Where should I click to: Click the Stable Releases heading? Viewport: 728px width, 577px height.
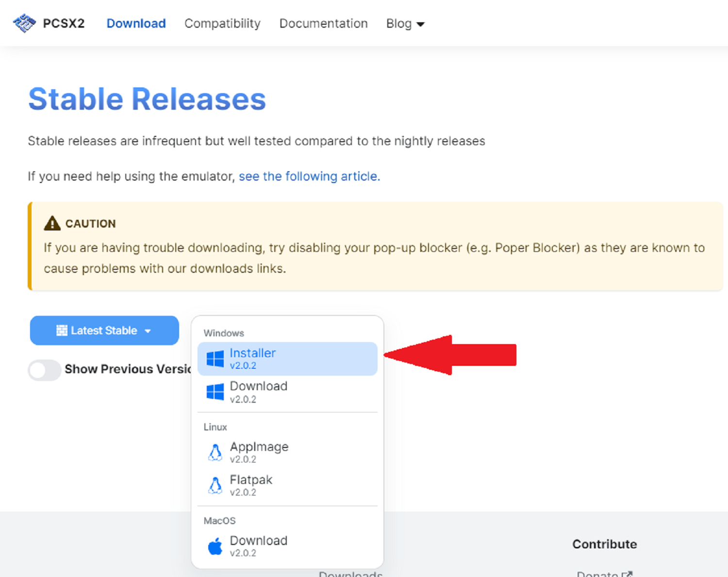pos(147,99)
